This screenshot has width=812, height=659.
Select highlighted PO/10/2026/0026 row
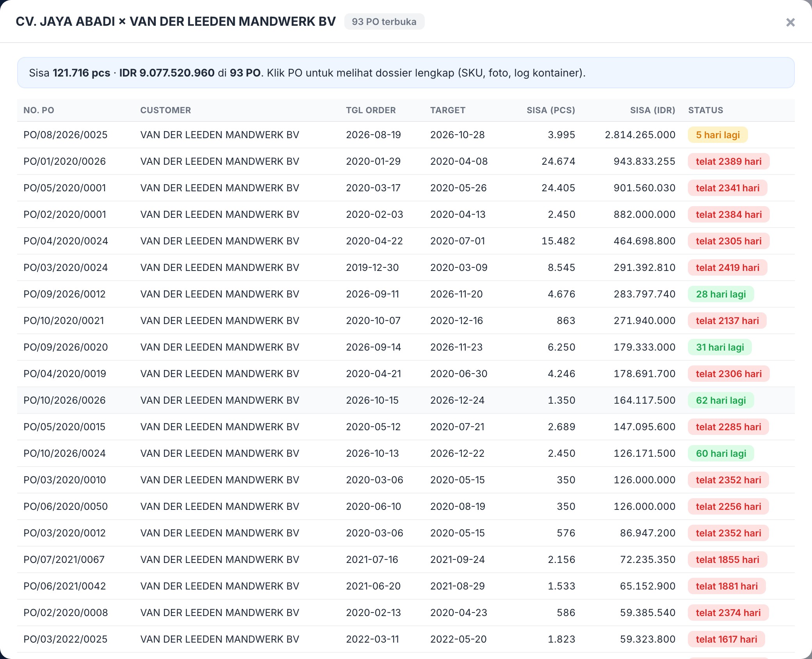click(x=406, y=400)
